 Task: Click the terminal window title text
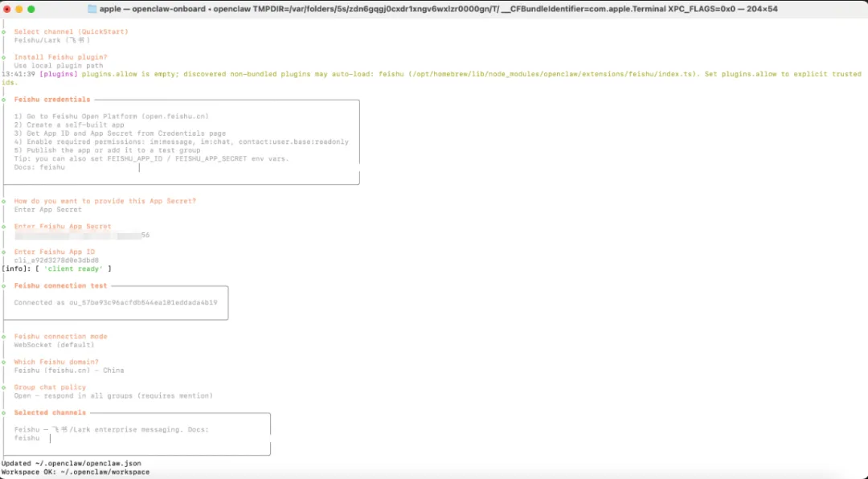click(x=439, y=9)
